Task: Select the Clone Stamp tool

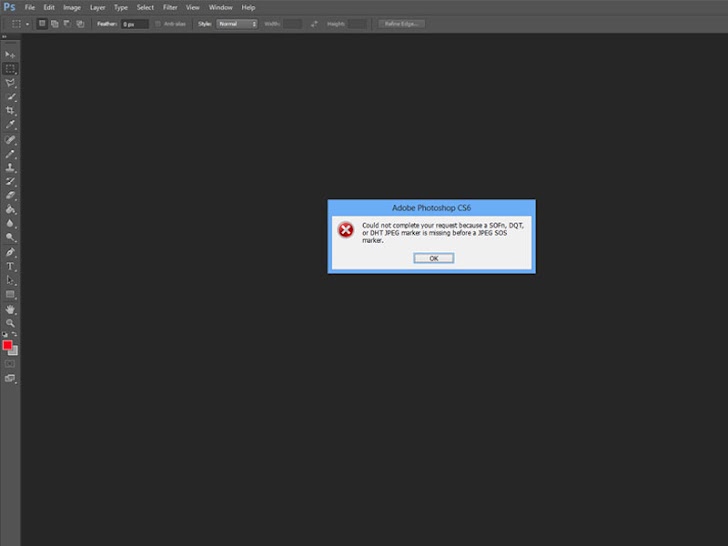Action: pyautogui.click(x=10, y=168)
